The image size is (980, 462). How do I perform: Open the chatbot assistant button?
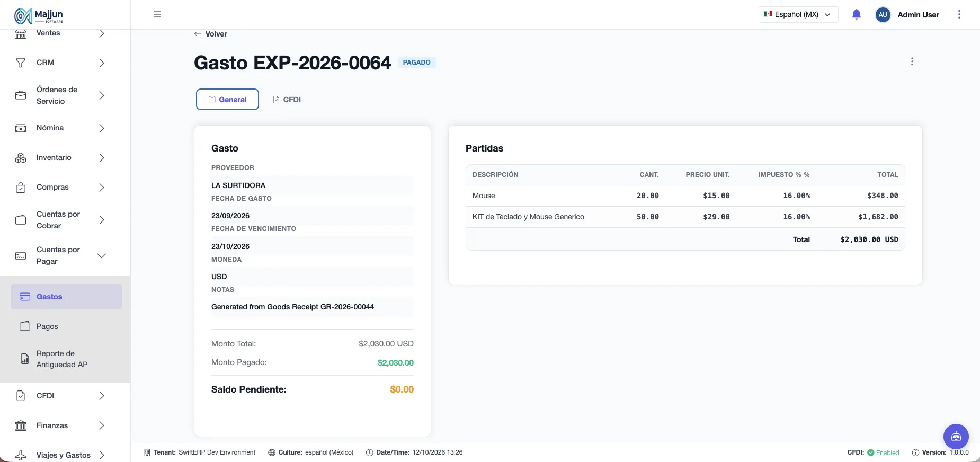(956, 437)
